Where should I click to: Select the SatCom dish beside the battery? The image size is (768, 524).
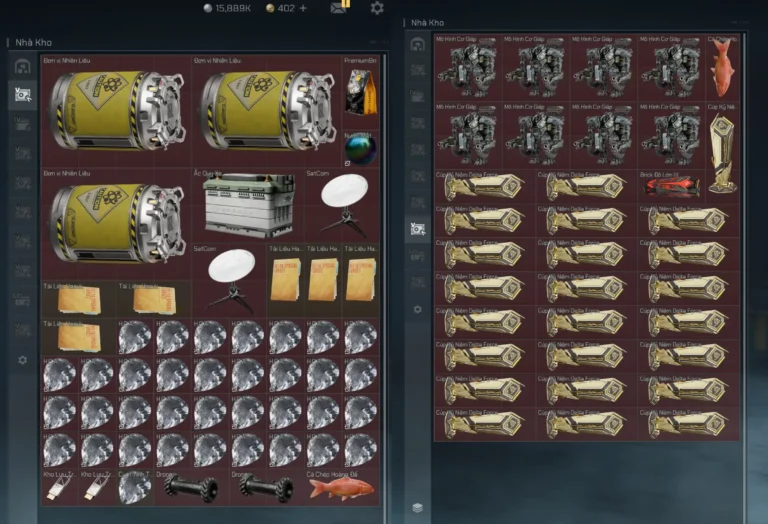[342, 205]
